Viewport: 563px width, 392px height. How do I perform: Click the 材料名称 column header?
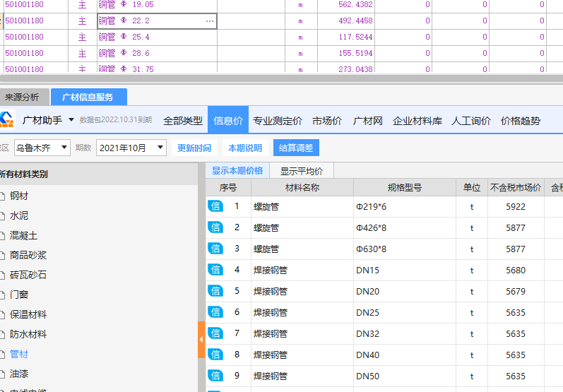[302, 187]
